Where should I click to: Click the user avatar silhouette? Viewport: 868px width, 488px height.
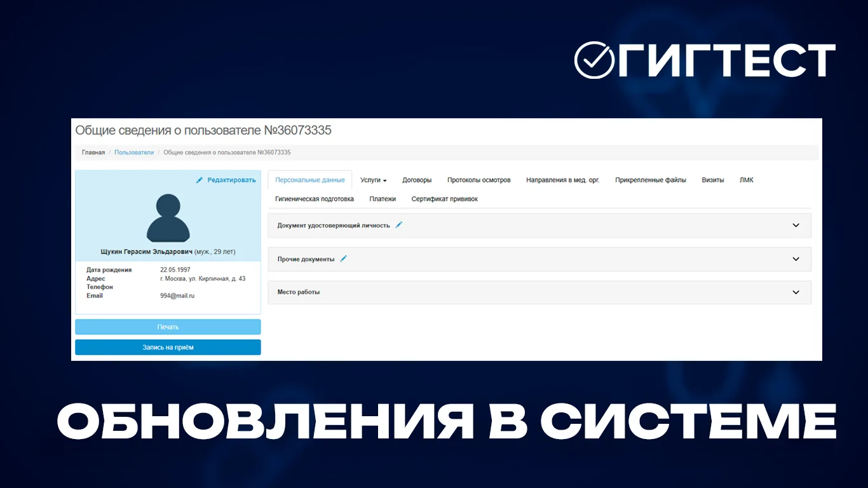click(168, 218)
